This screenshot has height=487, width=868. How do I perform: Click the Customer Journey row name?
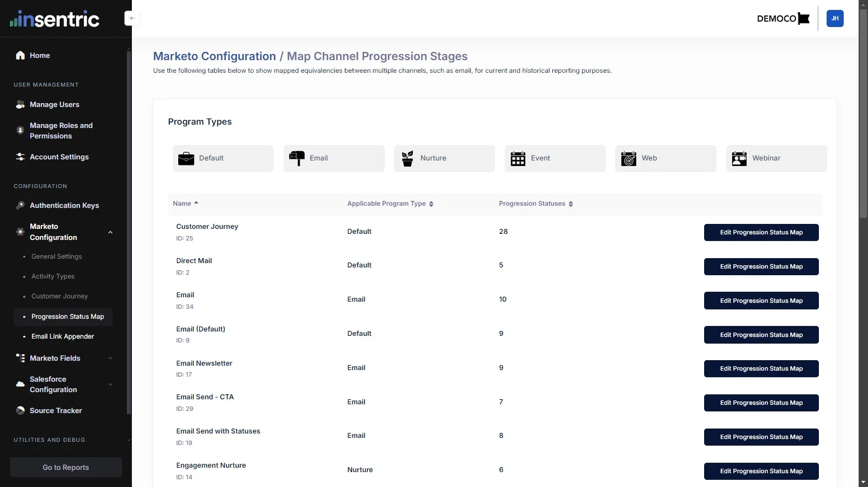pyautogui.click(x=207, y=226)
